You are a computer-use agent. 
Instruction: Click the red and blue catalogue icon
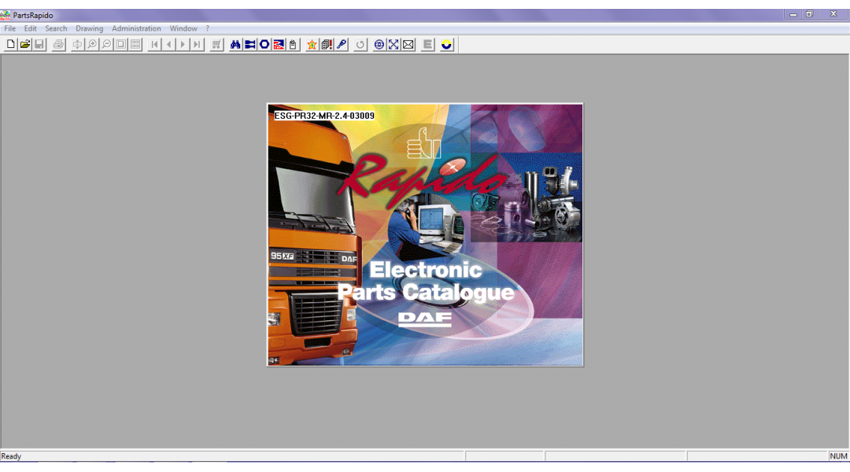[279, 44]
